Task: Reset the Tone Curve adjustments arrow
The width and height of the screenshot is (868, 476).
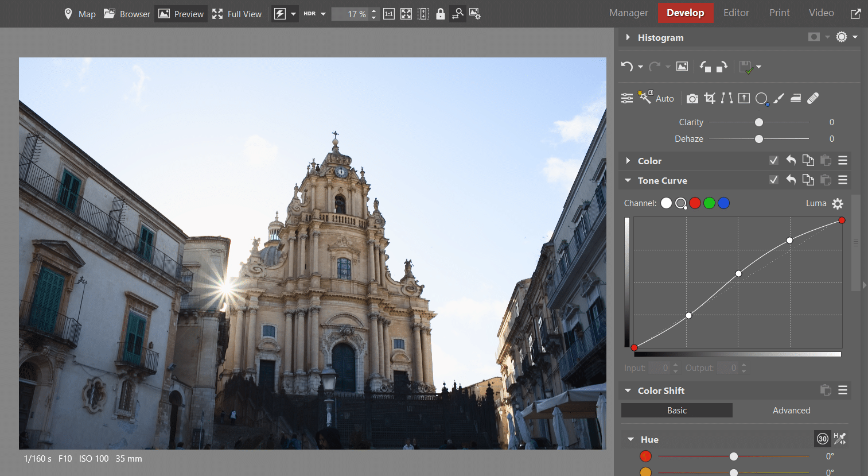Action: (x=791, y=180)
